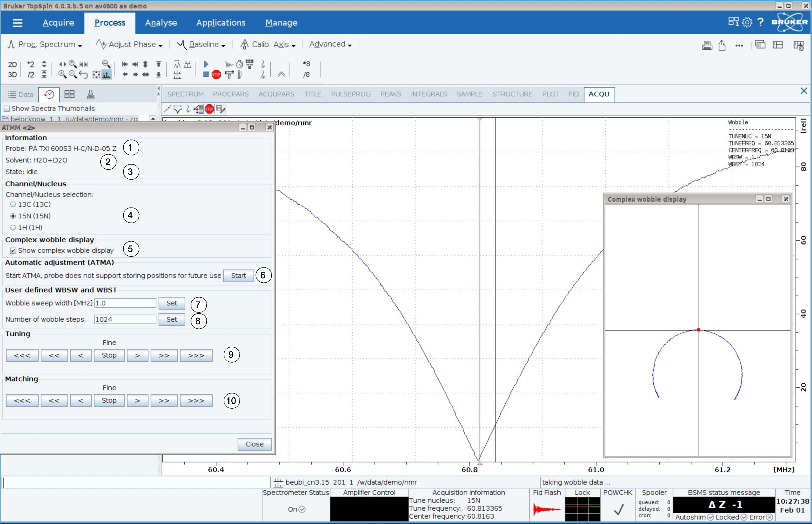
Task: Click the flask sample icon in browser
Action: 91,94
